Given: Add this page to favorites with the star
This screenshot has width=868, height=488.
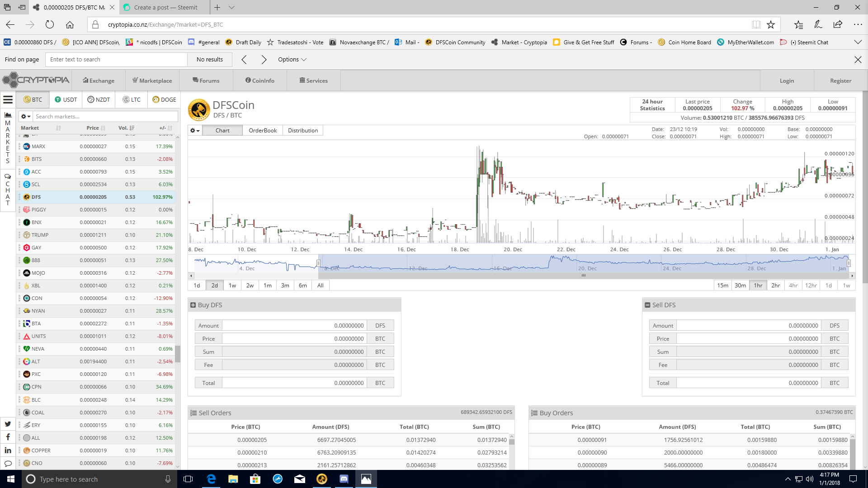Looking at the screenshot, I should coord(771,24).
